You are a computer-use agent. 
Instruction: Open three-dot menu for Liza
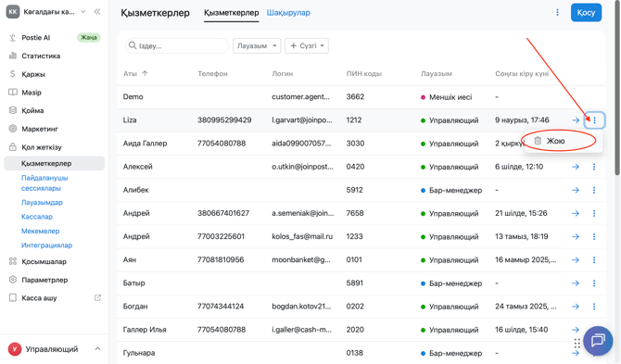click(594, 120)
